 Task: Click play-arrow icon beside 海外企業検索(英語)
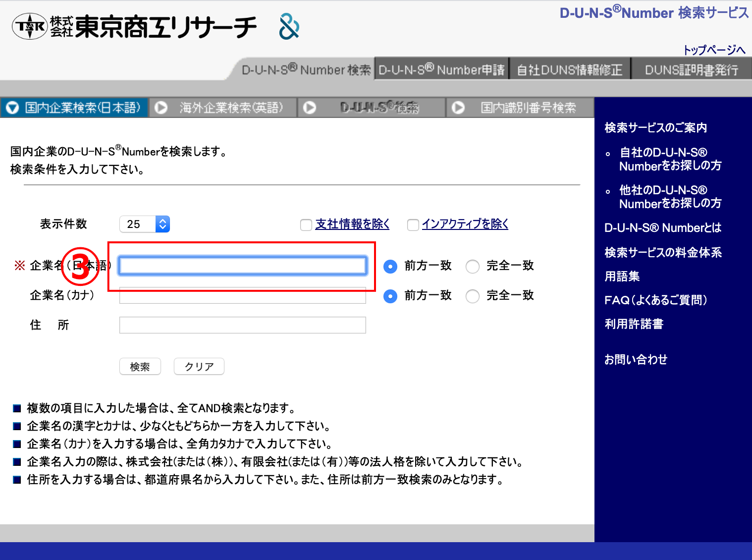pyautogui.click(x=161, y=108)
